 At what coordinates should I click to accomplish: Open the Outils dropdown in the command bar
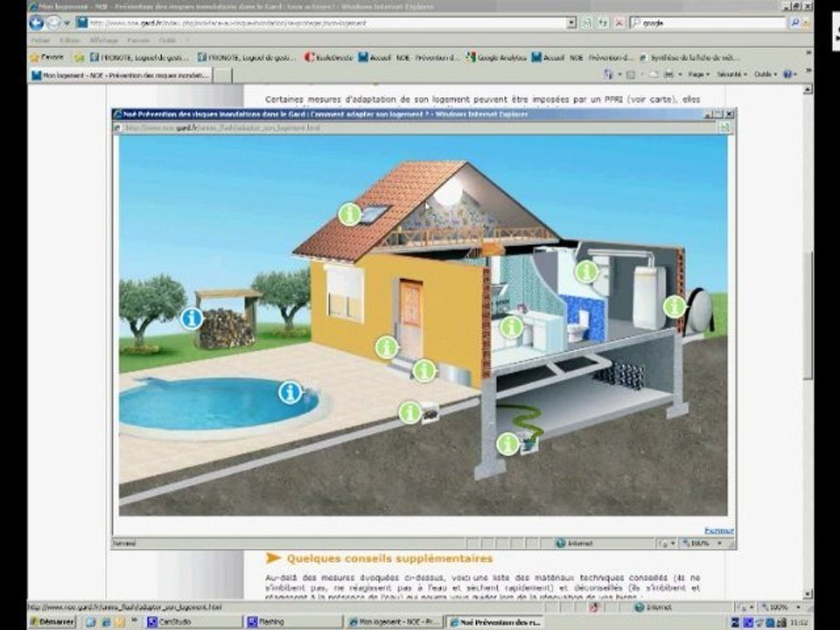click(765, 74)
